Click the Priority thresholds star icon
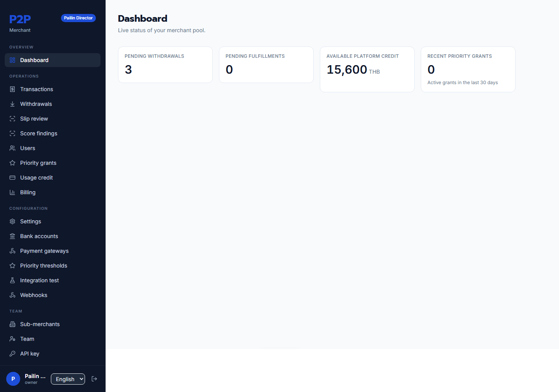 click(12, 266)
